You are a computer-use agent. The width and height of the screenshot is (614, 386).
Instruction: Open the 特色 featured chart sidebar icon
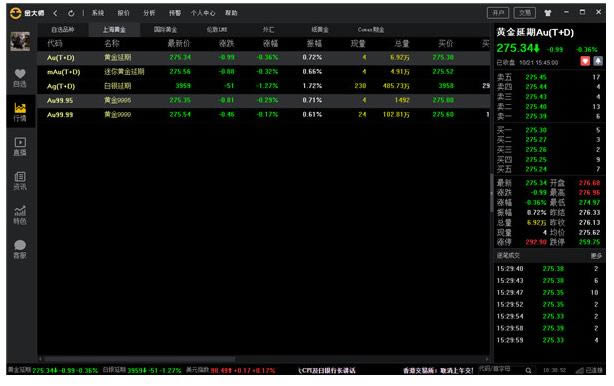[x=20, y=215]
